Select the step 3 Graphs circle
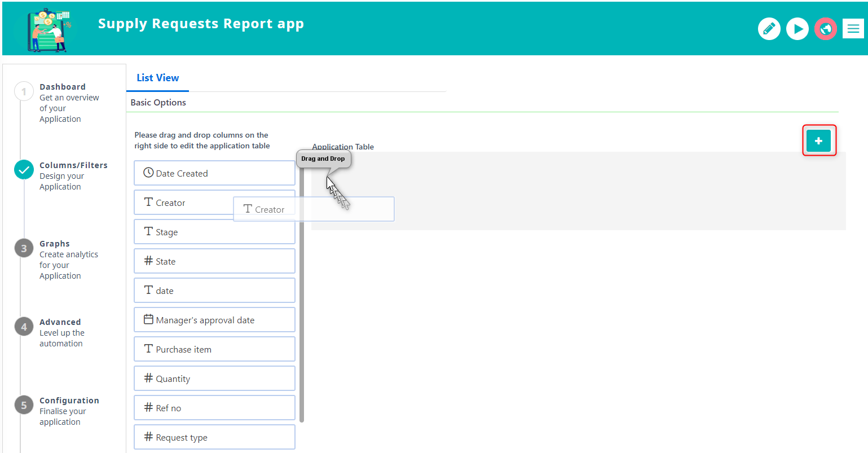 click(24, 248)
